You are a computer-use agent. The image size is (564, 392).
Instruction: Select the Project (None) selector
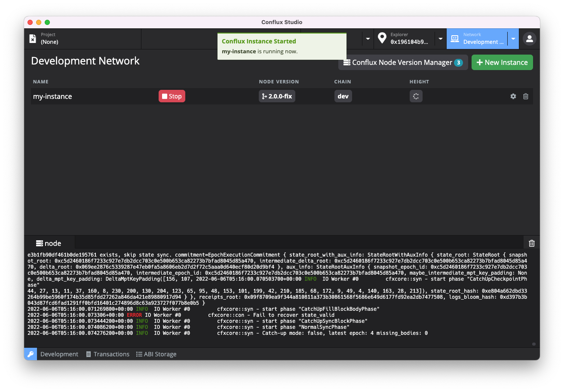pos(83,39)
